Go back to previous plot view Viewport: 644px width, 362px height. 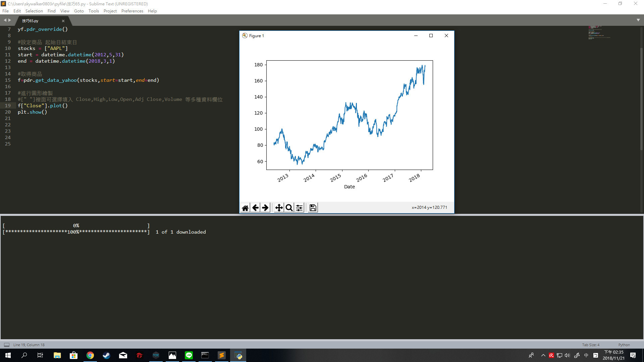tap(255, 207)
